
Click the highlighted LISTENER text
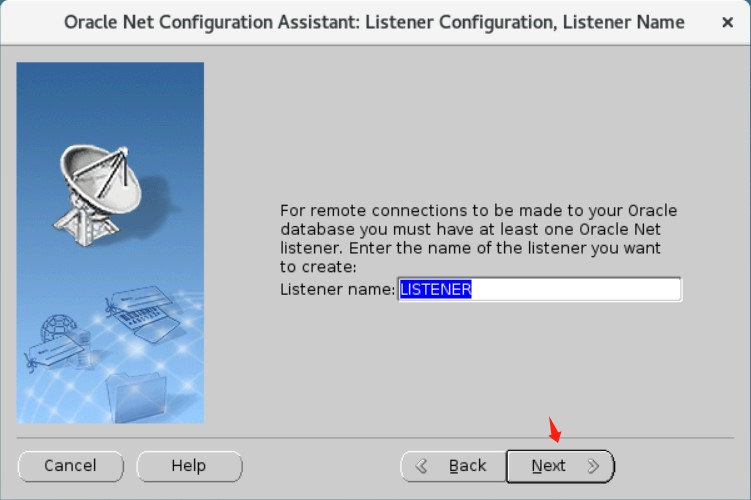point(436,289)
